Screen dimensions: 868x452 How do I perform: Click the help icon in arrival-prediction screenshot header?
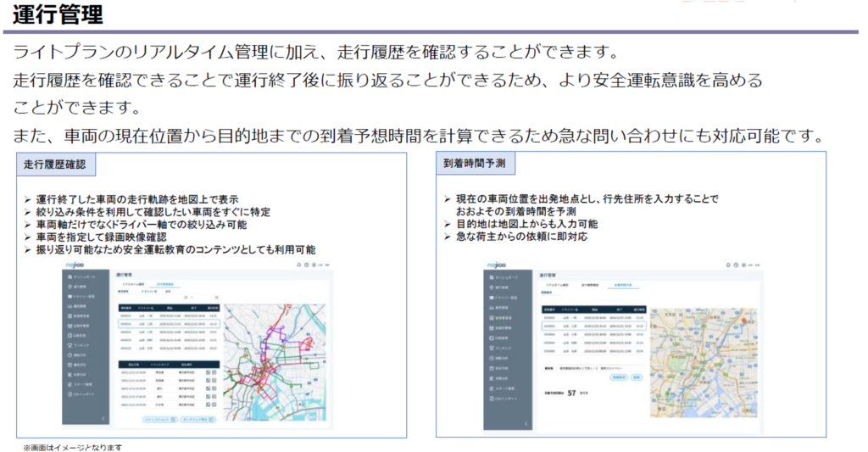coord(737,265)
